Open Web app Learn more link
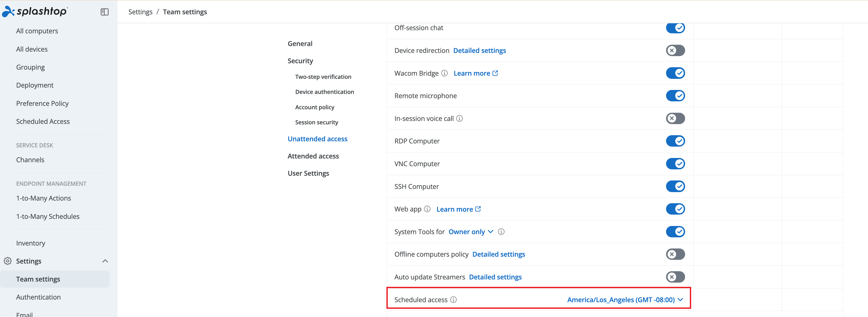The height and width of the screenshot is (317, 868). point(458,209)
